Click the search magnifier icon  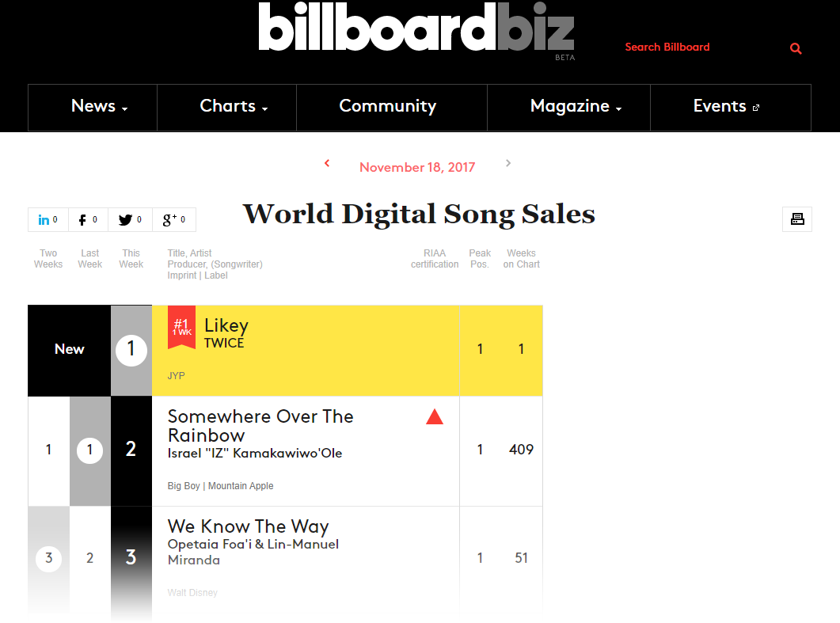coord(796,48)
